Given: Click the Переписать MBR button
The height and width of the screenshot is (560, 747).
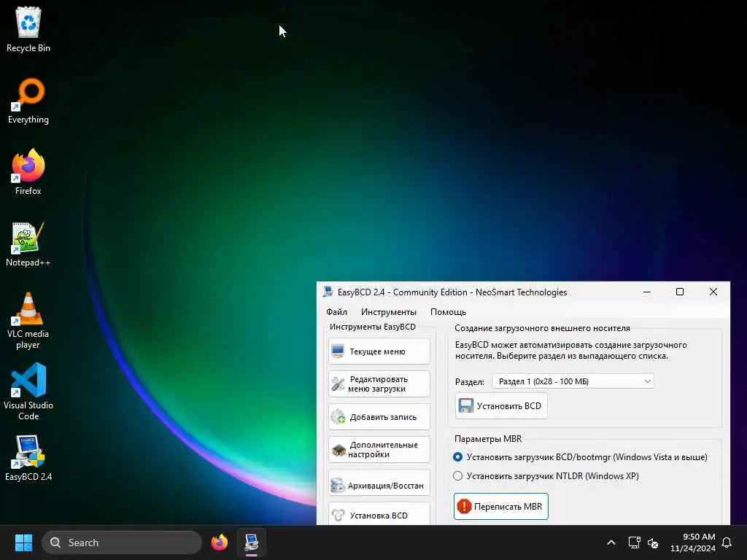Looking at the screenshot, I should click(500, 507).
